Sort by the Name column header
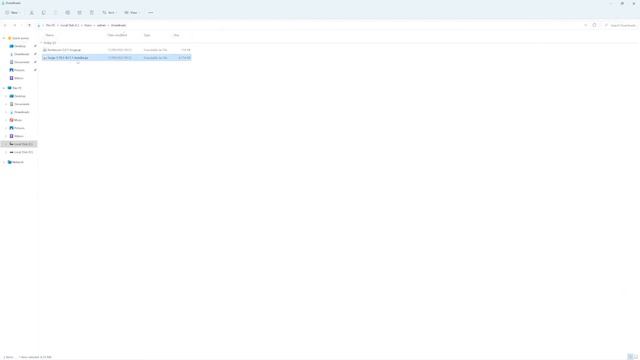Image resolution: width=640 pixels, height=360 pixels. point(50,35)
